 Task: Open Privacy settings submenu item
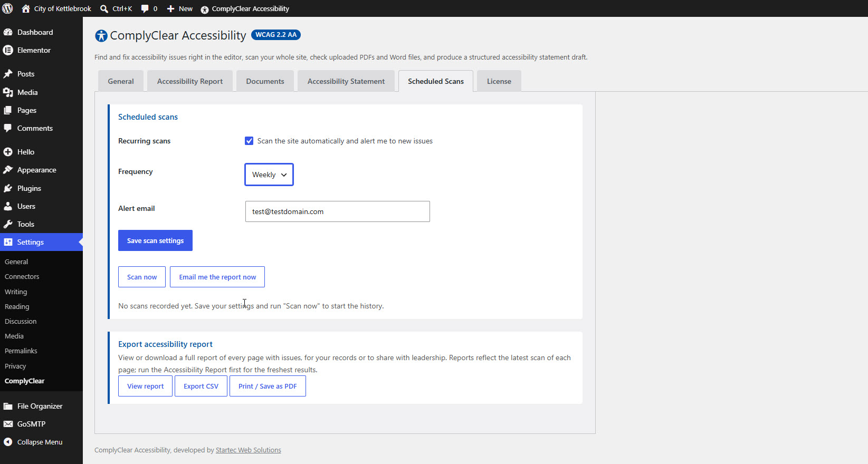point(15,366)
